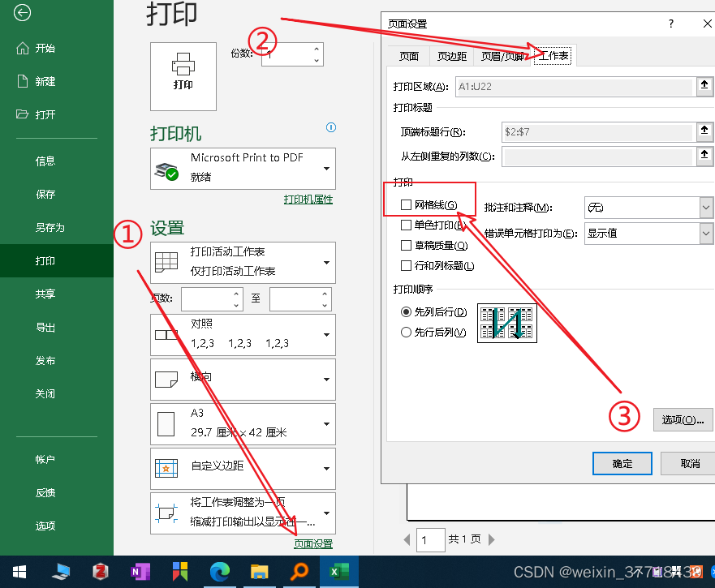The image size is (715, 588).
Task: Open printer selection dropdown Microsoft Print to PDF
Action: coord(243,169)
